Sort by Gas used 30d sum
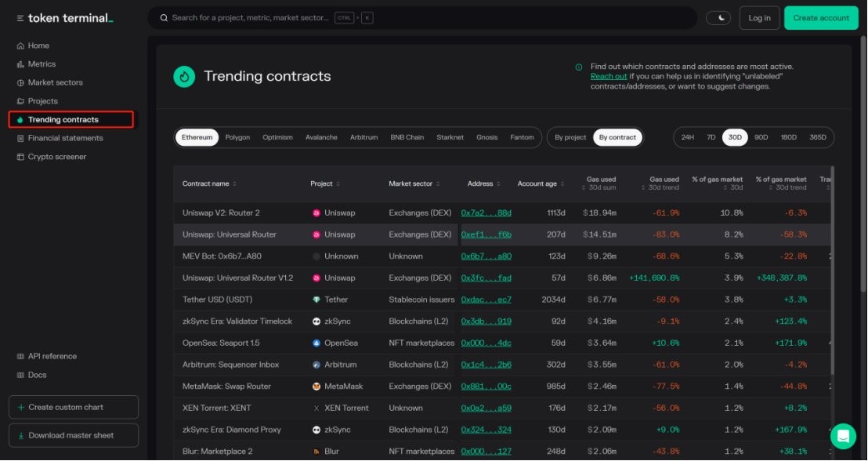The width and height of the screenshot is (868, 461). [599, 183]
